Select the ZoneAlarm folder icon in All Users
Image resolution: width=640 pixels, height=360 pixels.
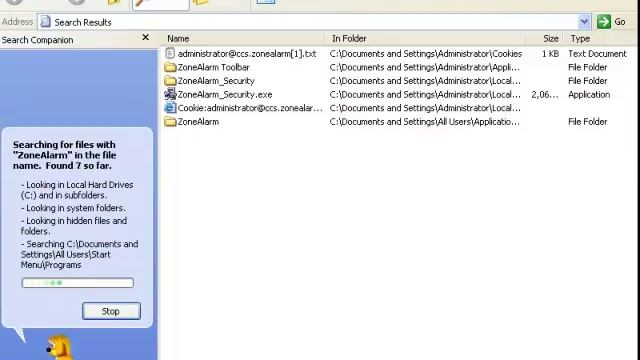(x=170, y=122)
